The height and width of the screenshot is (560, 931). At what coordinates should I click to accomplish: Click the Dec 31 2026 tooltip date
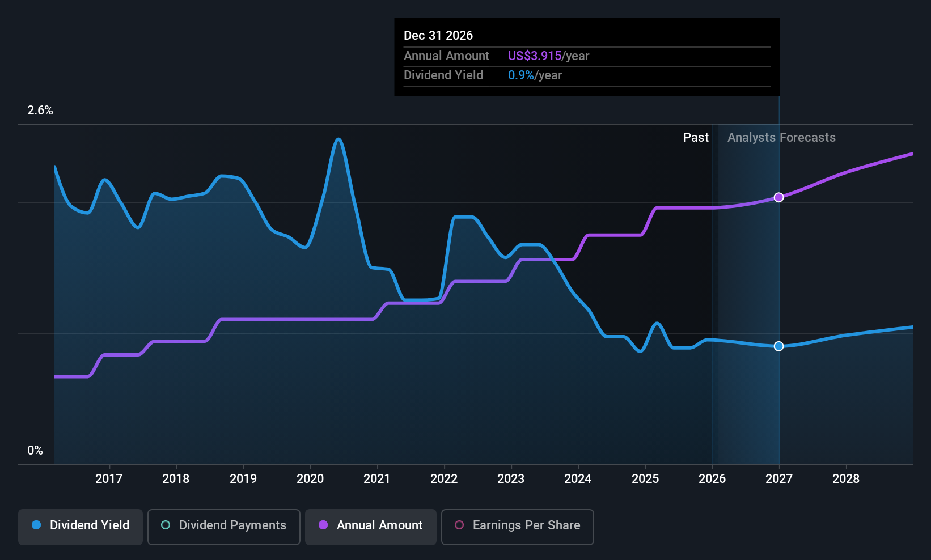point(438,36)
